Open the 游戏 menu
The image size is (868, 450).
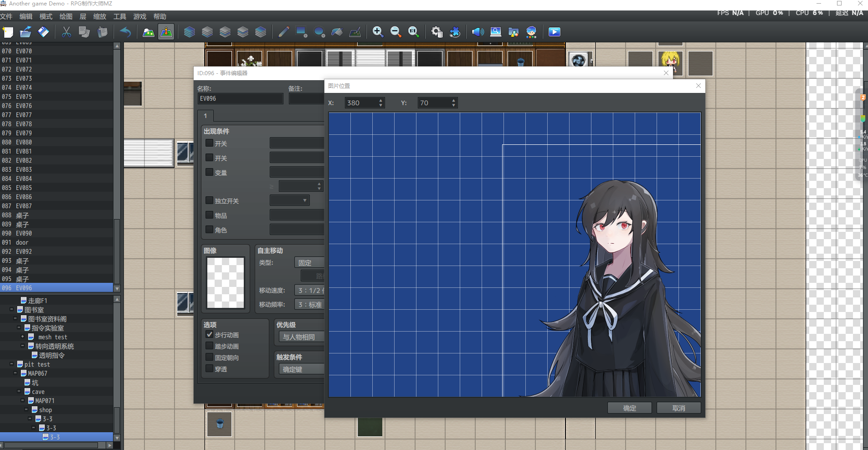140,17
